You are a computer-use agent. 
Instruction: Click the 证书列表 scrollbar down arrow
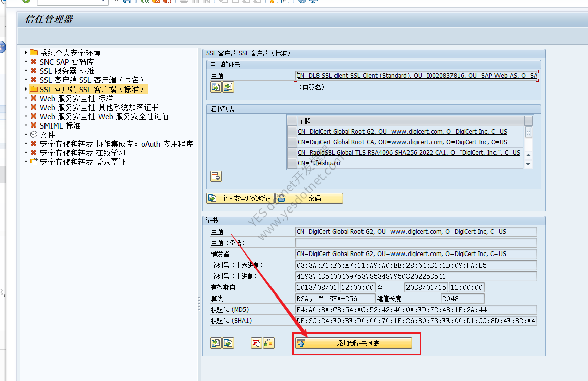coord(528,164)
